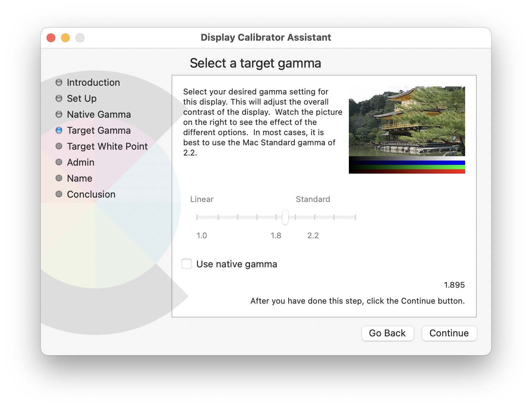Click the blue bullet beside Target Gamma
This screenshot has width=532, height=409.
(59, 130)
